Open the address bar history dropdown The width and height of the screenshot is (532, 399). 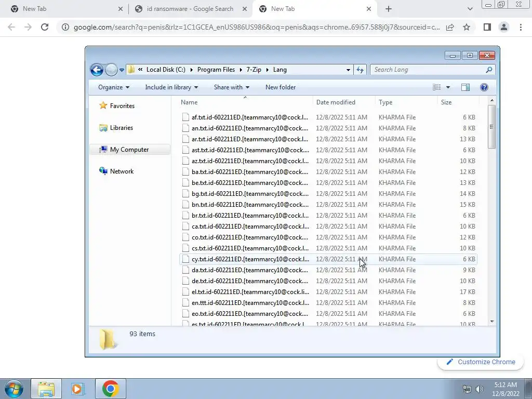click(x=348, y=70)
